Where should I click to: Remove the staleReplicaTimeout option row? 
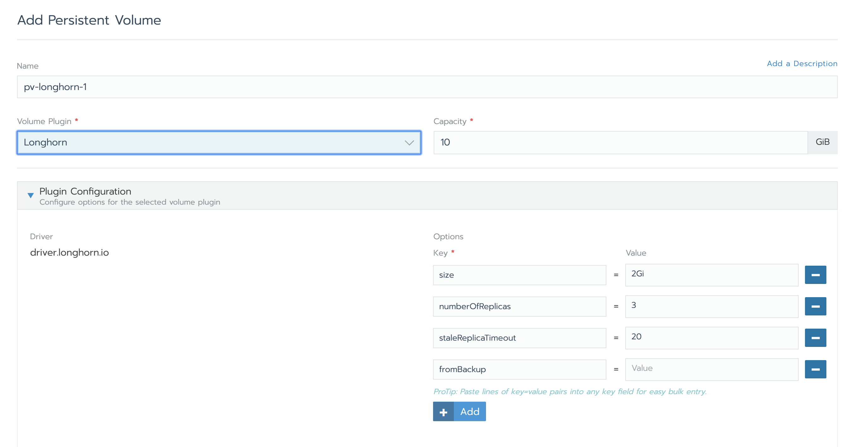(x=815, y=337)
